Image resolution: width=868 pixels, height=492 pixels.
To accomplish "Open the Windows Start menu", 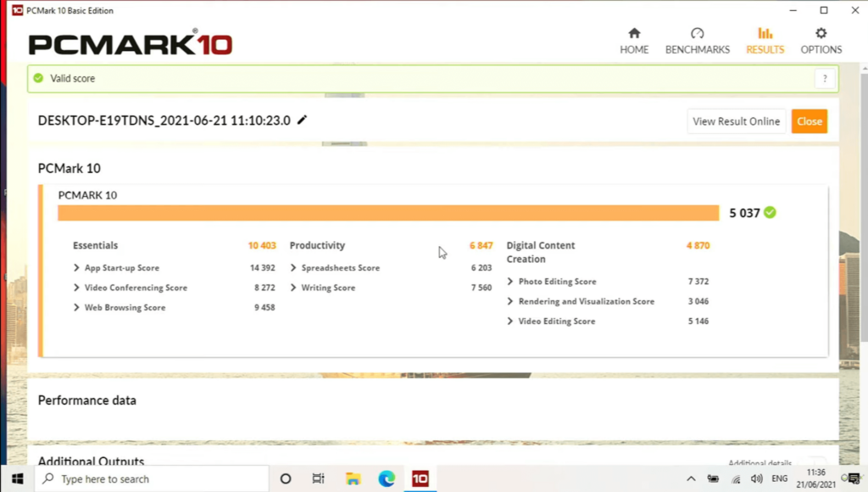I will [x=17, y=478].
